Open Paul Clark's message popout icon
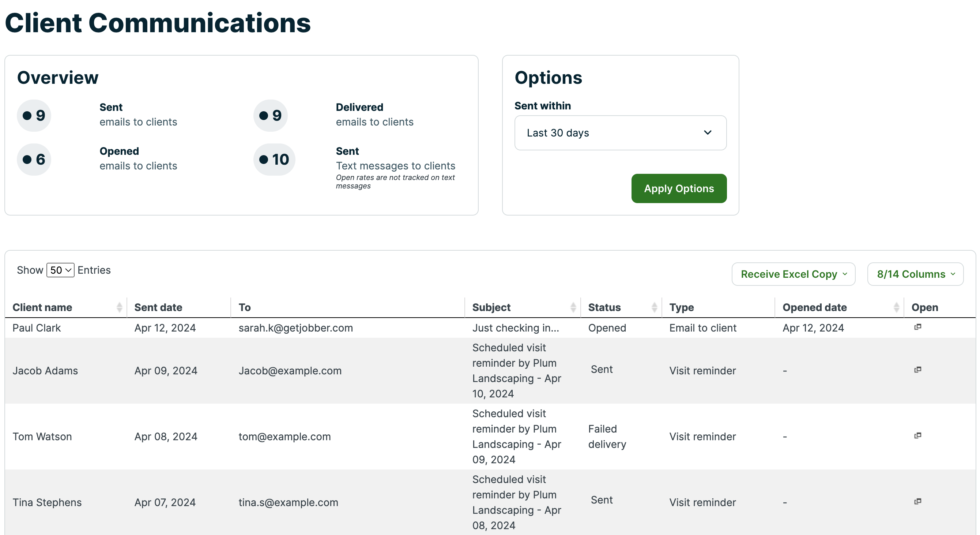Image resolution: width=980 pixels, height=535 pixels. (917, 327)
